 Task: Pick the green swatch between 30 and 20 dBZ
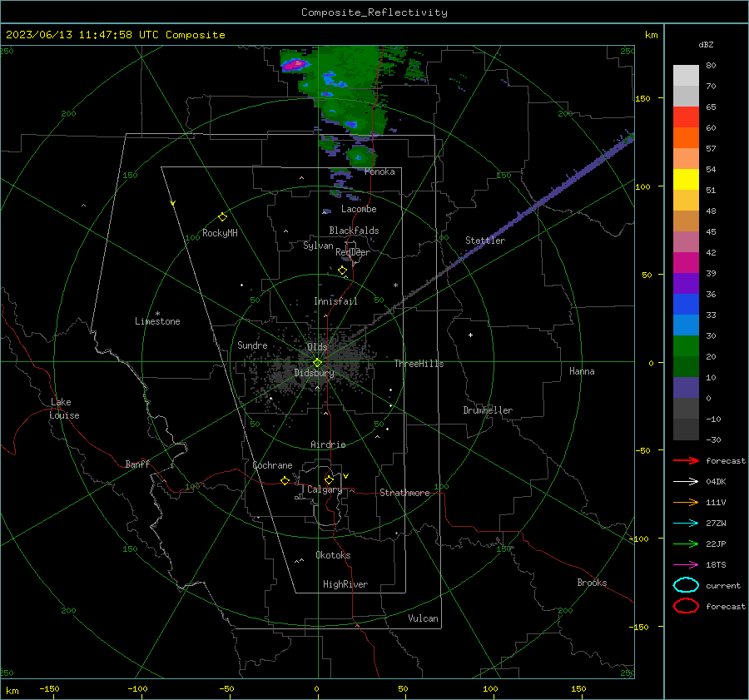pyautogui.click(x=686, y=346)
